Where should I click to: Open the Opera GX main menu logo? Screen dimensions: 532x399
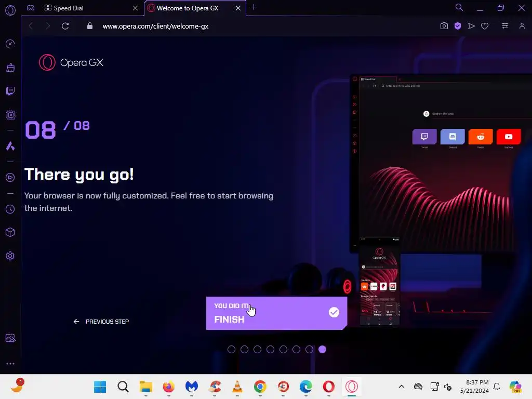[x=10, y=10]
